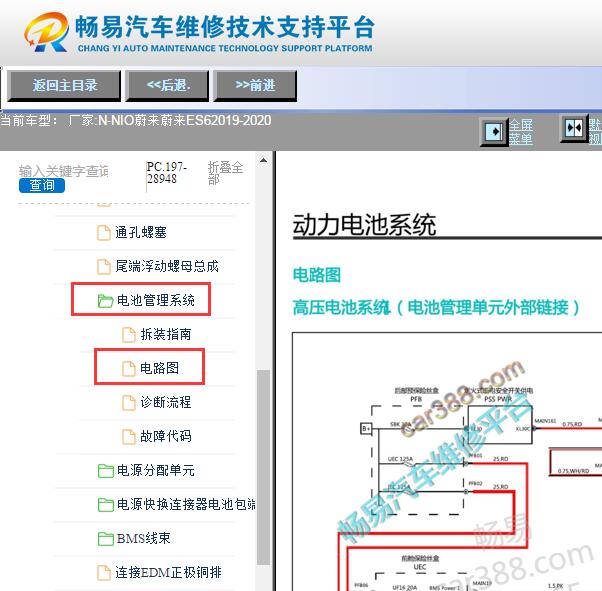Click the 折叠全部 collapse-all link

225,173
